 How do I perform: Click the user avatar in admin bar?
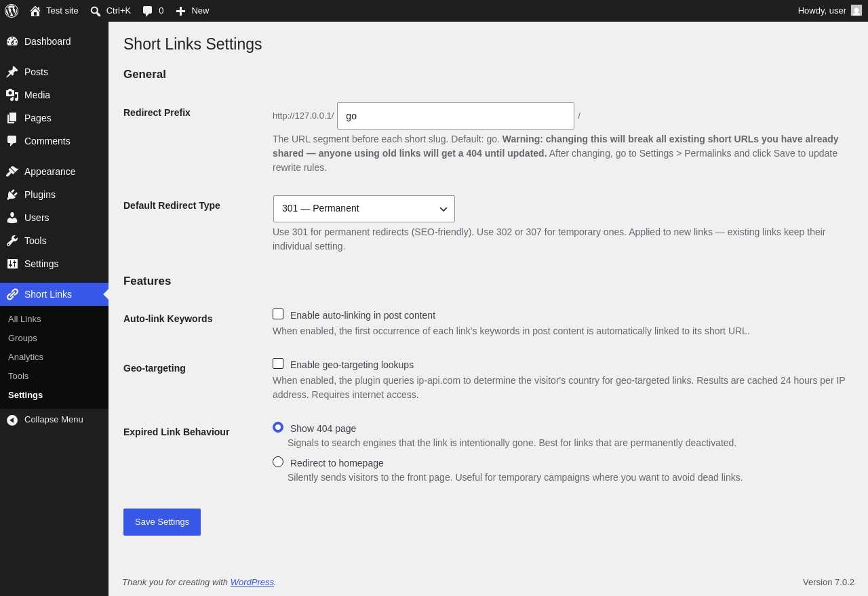(856, 10)
